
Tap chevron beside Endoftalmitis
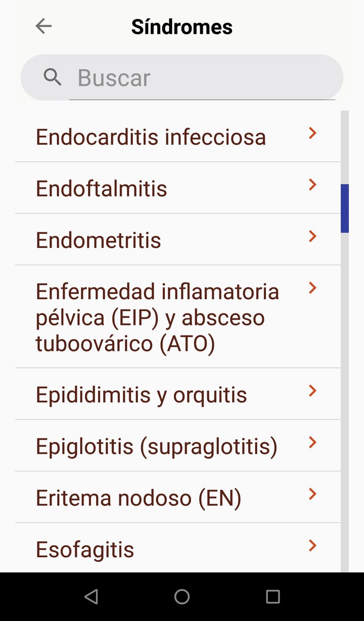coord(312,185)
